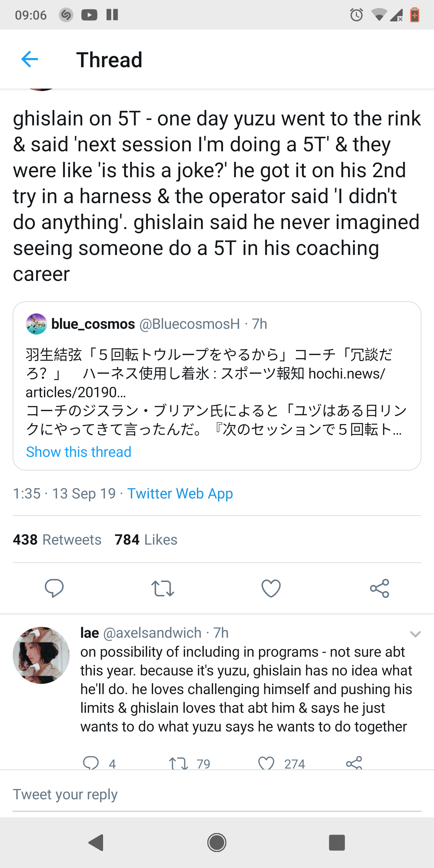Image resolution: width=434 pixels, height=868 pixels.
Task: Open lae's profile picture avatar
Action: [x=41, y=655]
